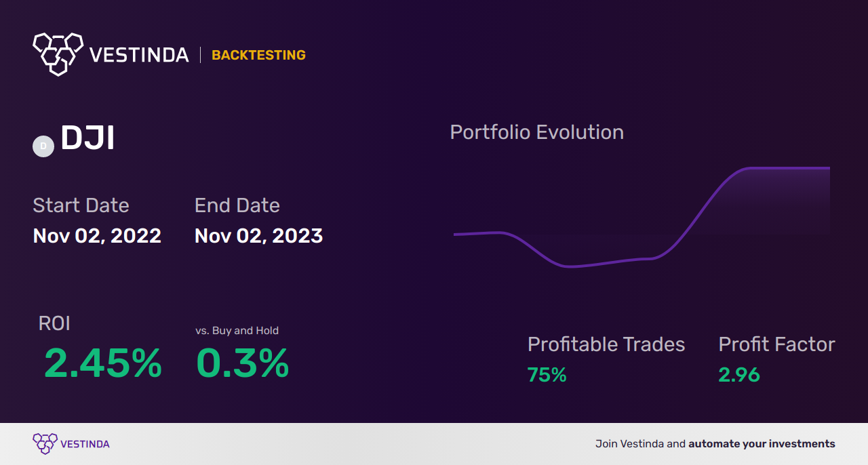The width and height of the screenshot is (868, 465).
Task: Click the Portfolio Evolution chart title
Action: click(x=536, y=132)
